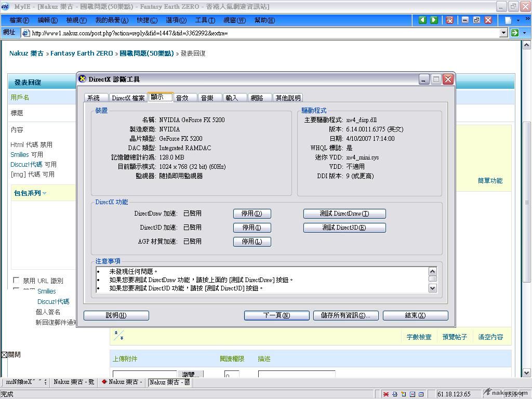Viewport: 532px width, 399px height.
Task: Click the red close-all-tabs icon in toolbar
Action: click(449, 20)
